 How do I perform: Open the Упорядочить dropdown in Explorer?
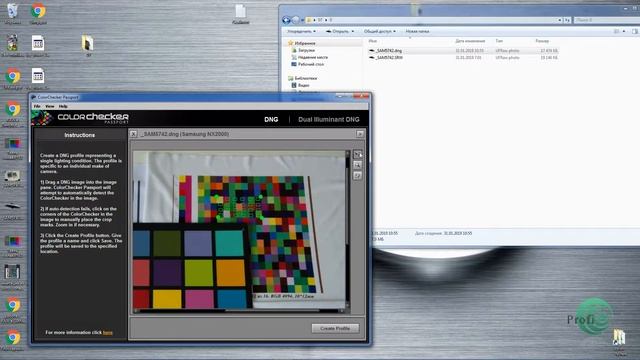[x=301, y=31]
